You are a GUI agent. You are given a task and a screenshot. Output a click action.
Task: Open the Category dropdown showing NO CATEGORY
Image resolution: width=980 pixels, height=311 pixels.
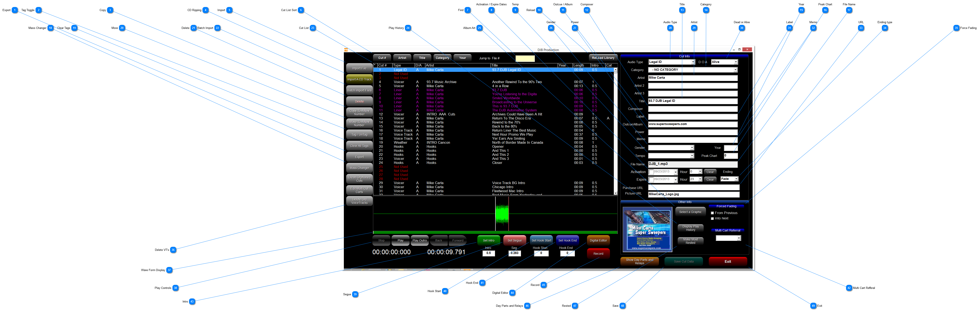click(735, 70)
